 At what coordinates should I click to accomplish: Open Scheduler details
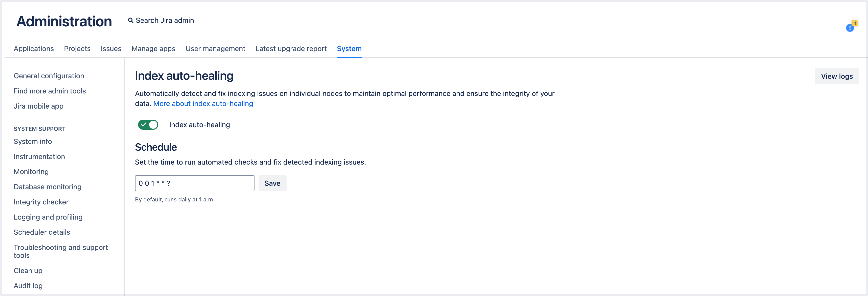click(x=42, y=232)
